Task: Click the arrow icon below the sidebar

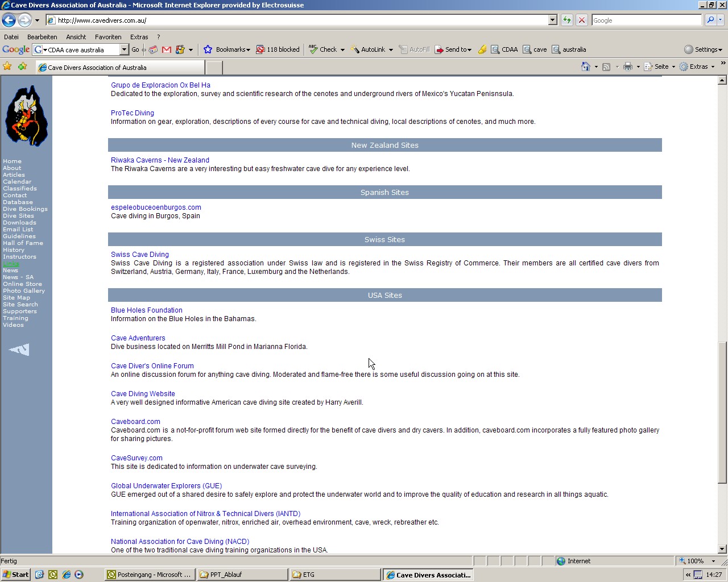Action: (x=19, y=350)
